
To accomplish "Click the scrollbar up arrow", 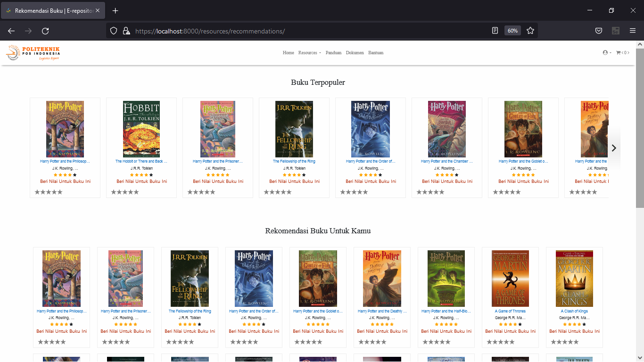I will 640,44.
